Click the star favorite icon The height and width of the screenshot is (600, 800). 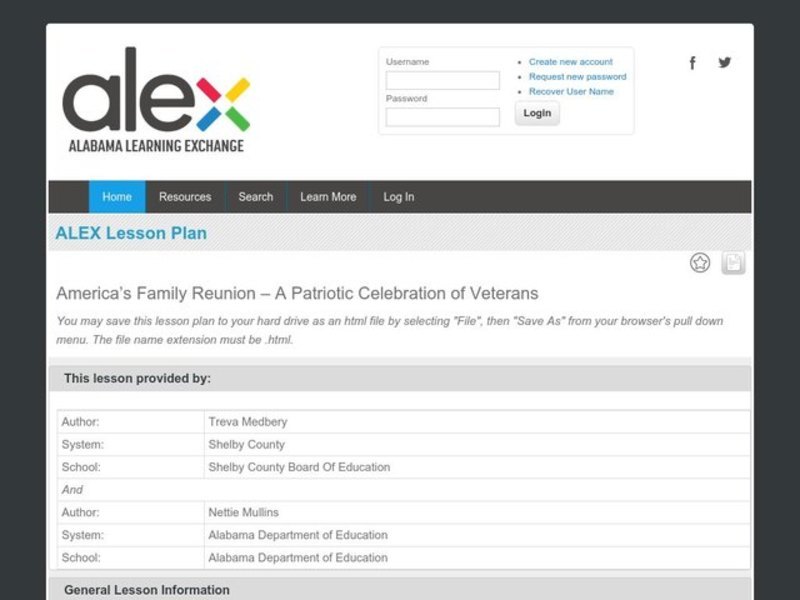pos(700,263)
